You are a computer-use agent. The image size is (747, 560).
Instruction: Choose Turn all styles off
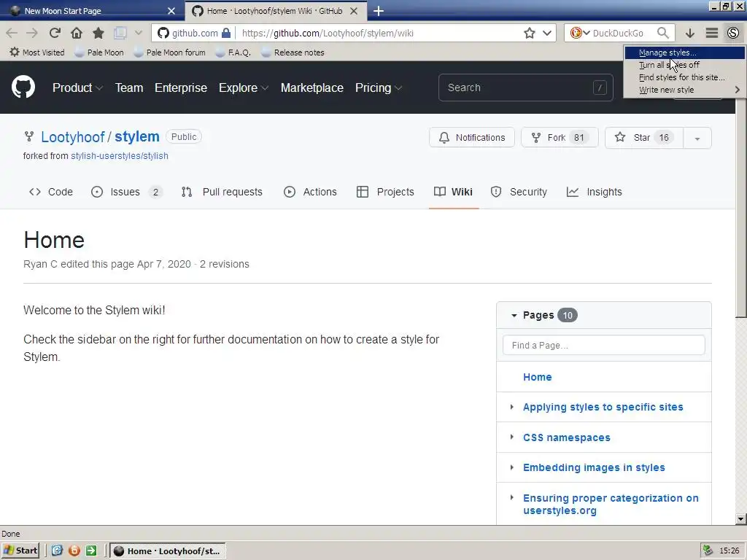click(x=684, y=65)
